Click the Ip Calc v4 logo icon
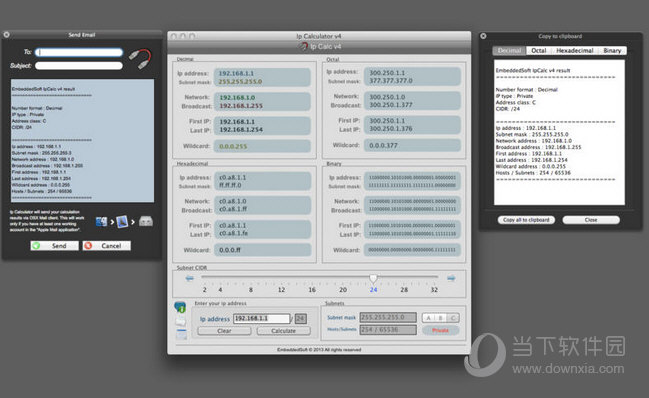This screenshot has height=398, width=649. pos(304,46)
